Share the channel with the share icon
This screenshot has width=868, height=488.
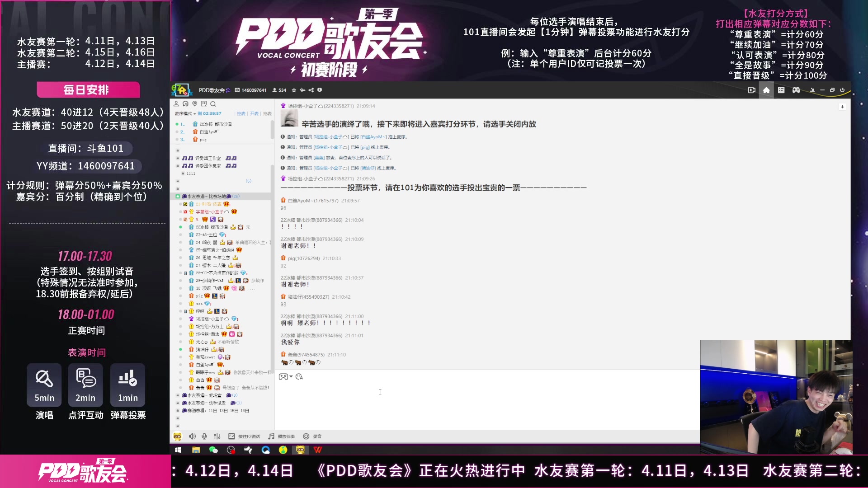(x=311, y=90)
